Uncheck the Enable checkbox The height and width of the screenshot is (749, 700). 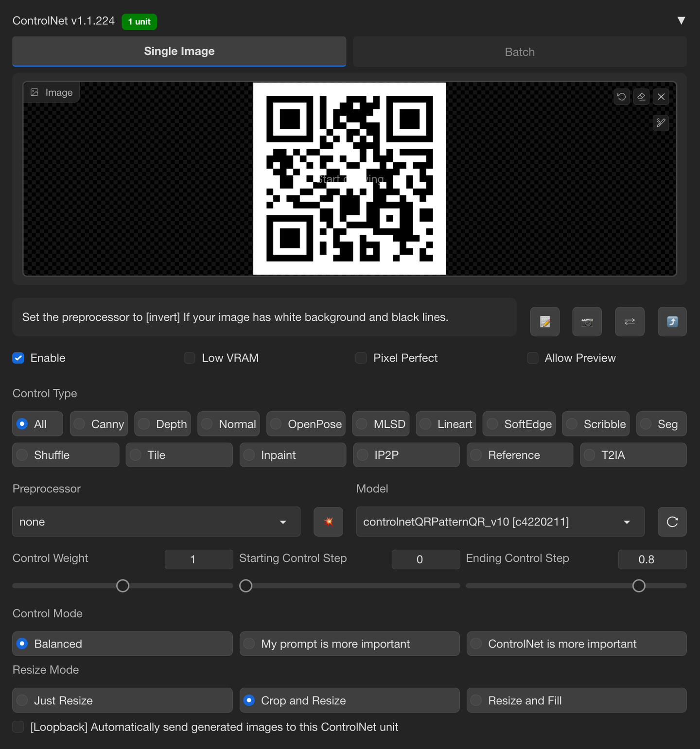pyautogui.click(x=18, y=358)
